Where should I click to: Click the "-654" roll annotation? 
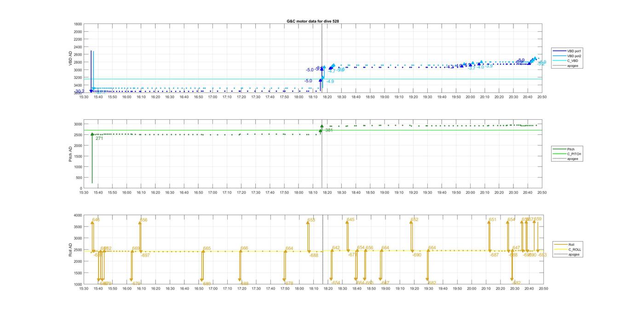(x=336, y=283)
